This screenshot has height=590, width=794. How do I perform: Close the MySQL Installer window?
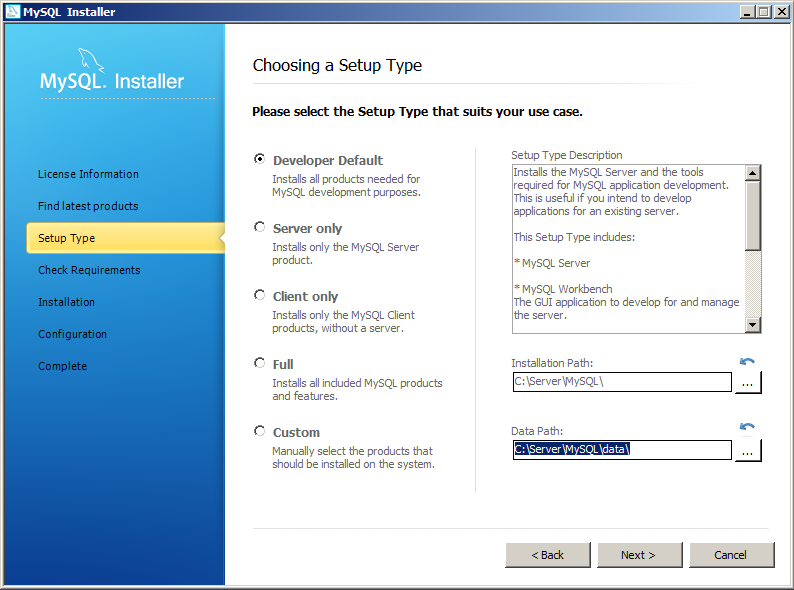[781, 12]
